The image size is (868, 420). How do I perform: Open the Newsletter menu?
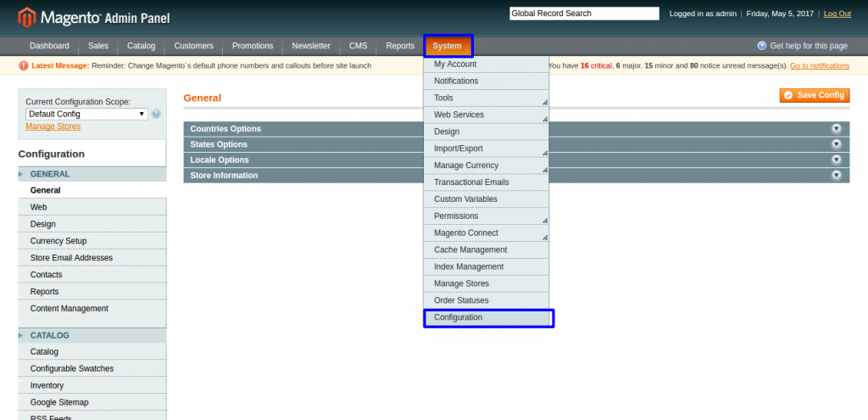(311, 46)
